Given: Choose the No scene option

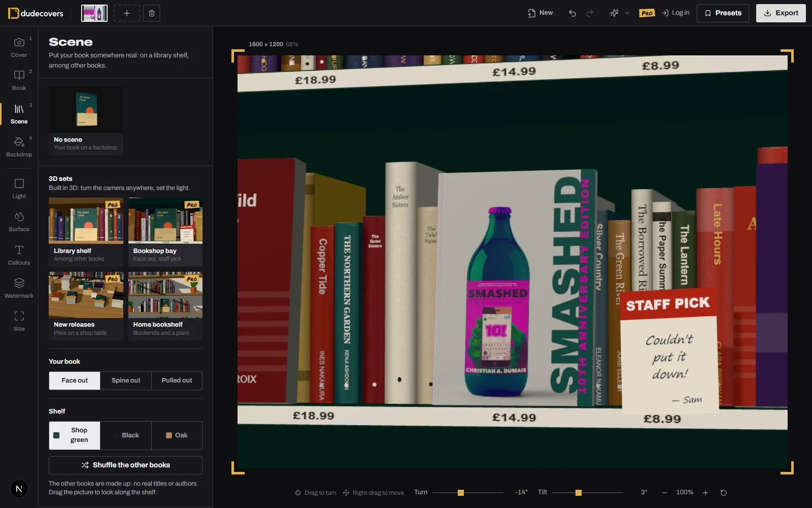Looking at the screenshot, I should coord(86,120).
